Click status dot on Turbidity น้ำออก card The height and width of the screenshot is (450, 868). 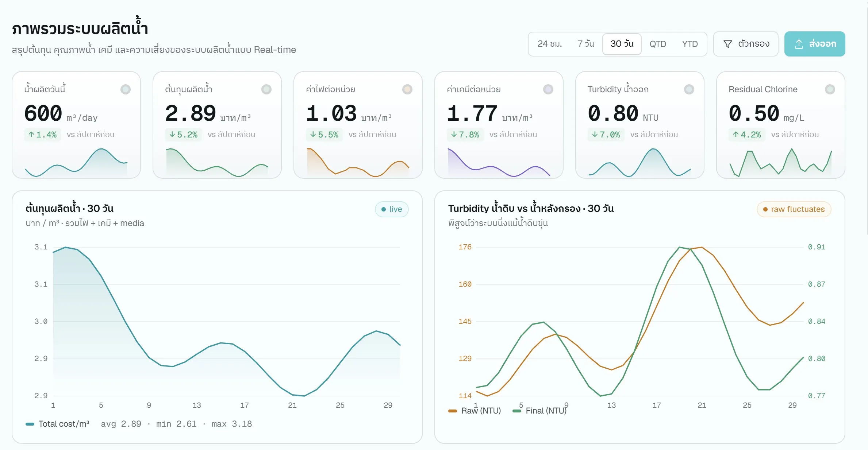(689, 89)
